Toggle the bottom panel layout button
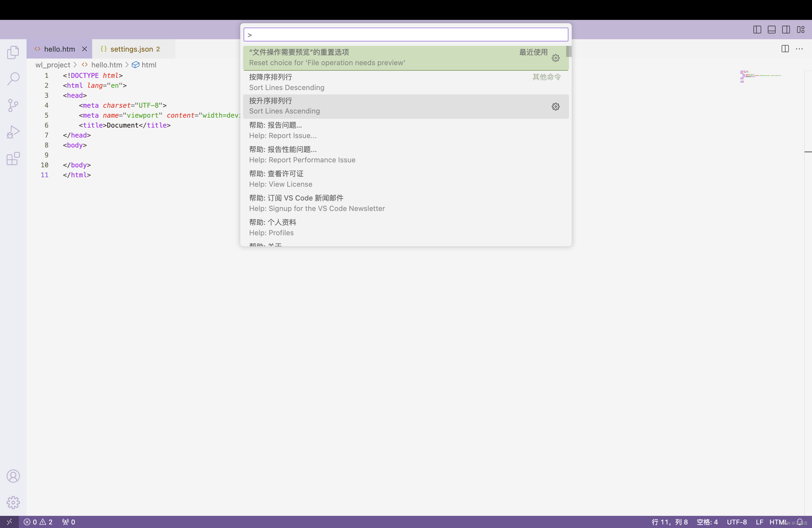The height and width of the screenshot is (528, 812). click(771, 30)
